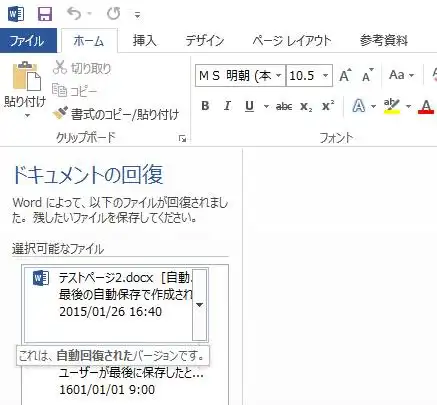Undo the last action
The height and width of the screenshot is (405, 437).
point(74,14)
